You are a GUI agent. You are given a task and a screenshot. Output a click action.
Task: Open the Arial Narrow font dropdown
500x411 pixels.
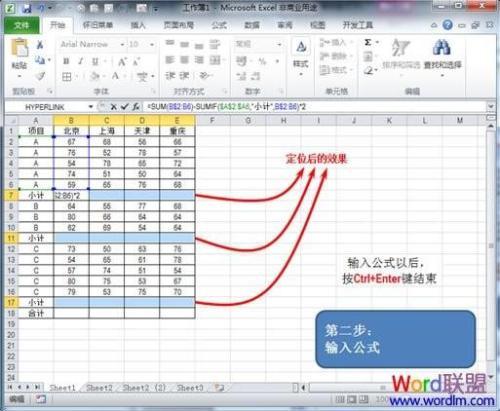point(122,44)
